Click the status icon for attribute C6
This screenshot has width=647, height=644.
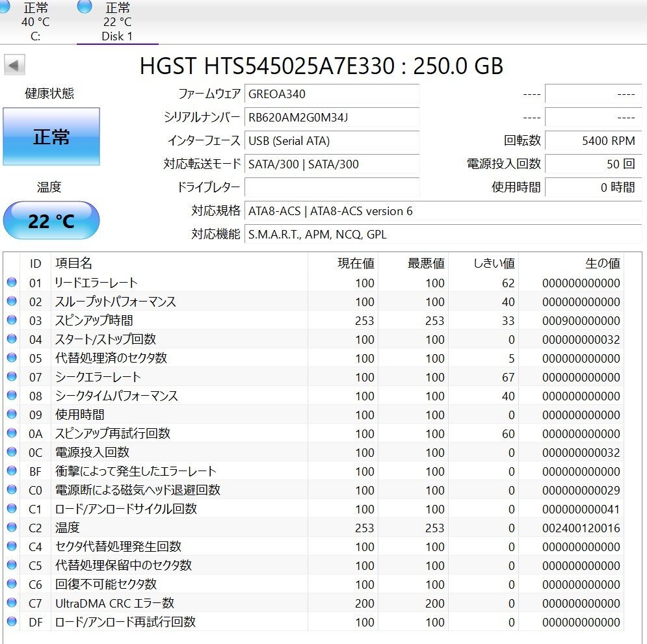[12, 584]
